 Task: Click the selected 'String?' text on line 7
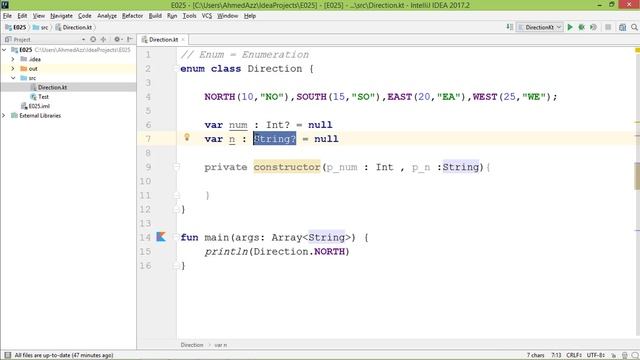pos(275,139)
